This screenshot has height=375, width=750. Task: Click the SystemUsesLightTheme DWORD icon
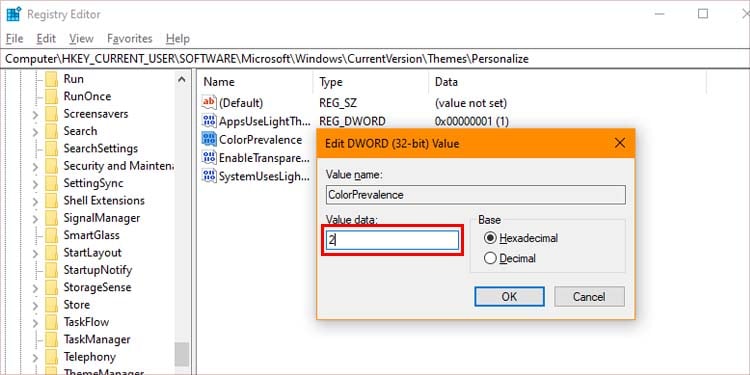tap(209, 176)
